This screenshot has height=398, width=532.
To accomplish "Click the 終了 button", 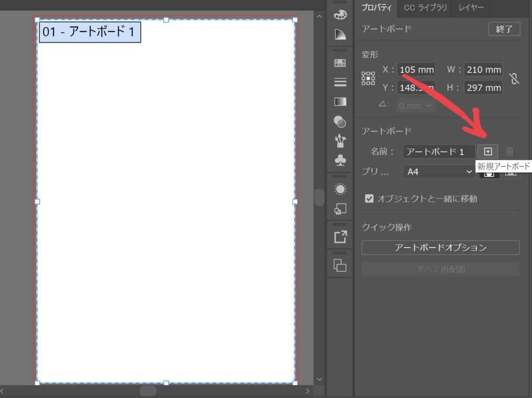I will click(x=504, y=29).
